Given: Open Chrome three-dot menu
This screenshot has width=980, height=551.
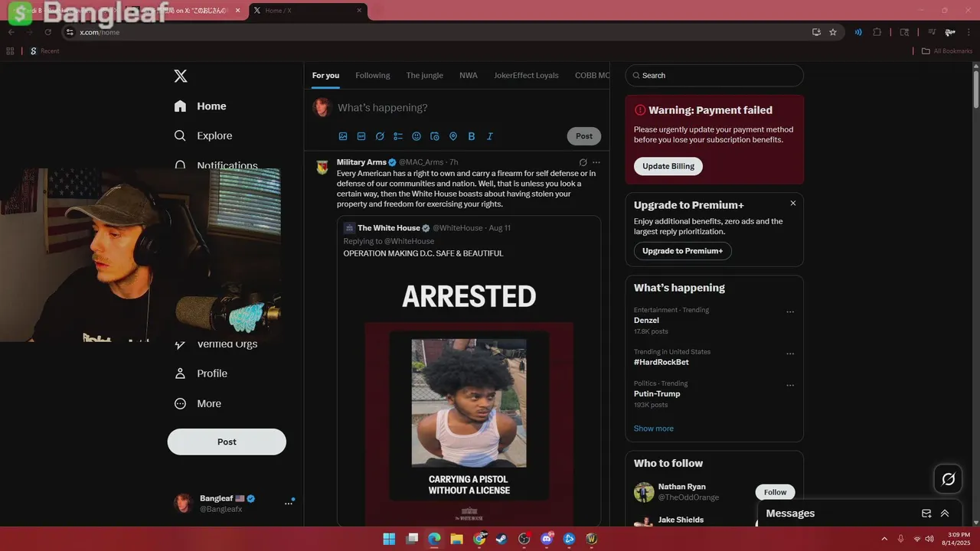Looking at the screenshot, I should tap(969, 32).
